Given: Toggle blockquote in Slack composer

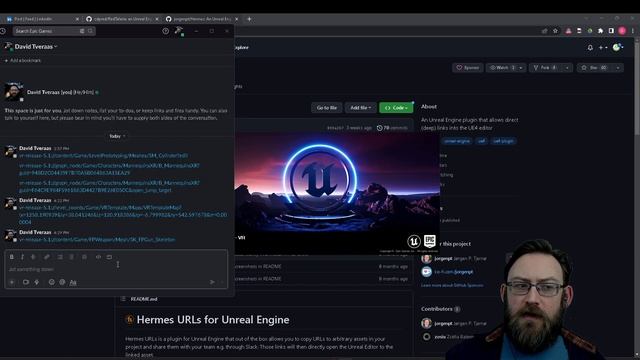Looking at the screenshot, I should pyautogui.click(x=84, y=257).
